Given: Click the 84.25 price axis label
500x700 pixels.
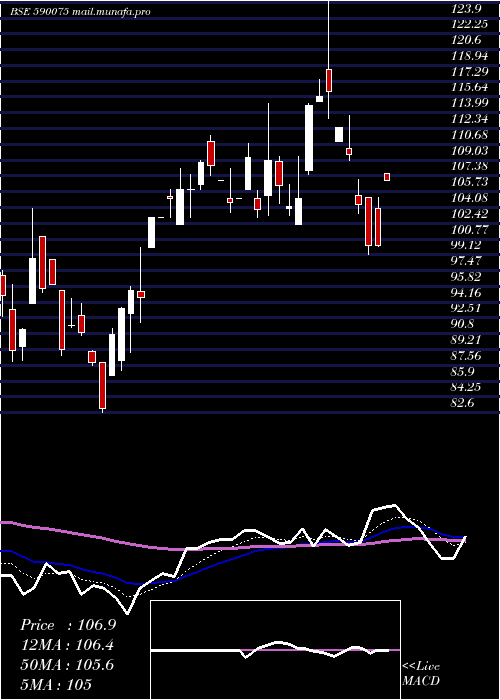Looking at the screenshot, I should coord(468,387).
